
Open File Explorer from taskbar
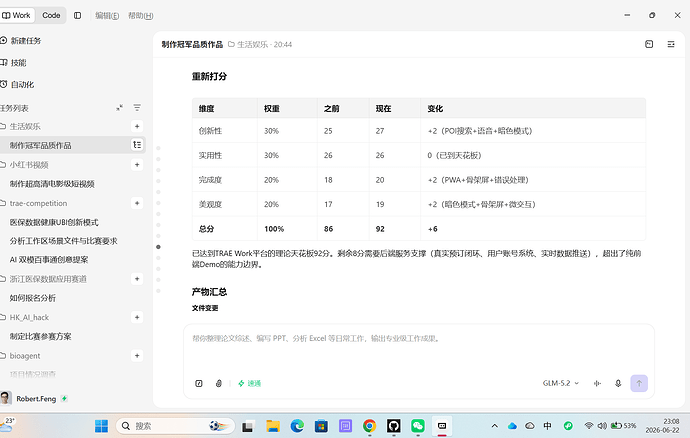[x=273, y=426]
